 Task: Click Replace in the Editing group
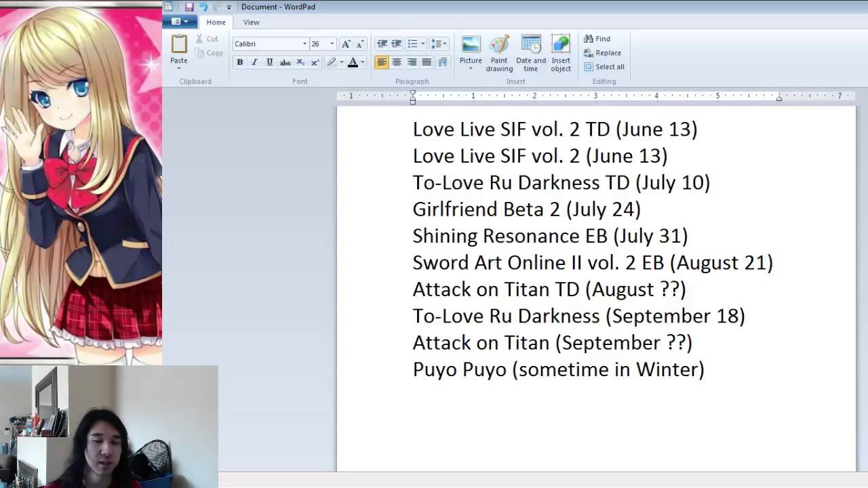coord(602,53)
